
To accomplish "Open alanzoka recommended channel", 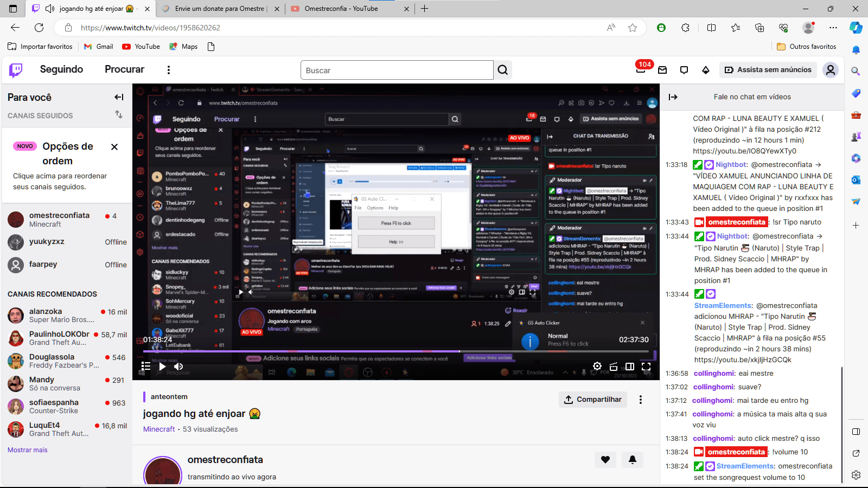I will 67,316.
